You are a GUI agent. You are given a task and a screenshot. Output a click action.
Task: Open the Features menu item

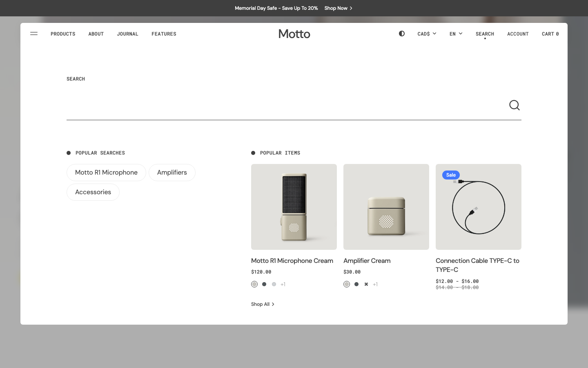click(x=164, y=34)
